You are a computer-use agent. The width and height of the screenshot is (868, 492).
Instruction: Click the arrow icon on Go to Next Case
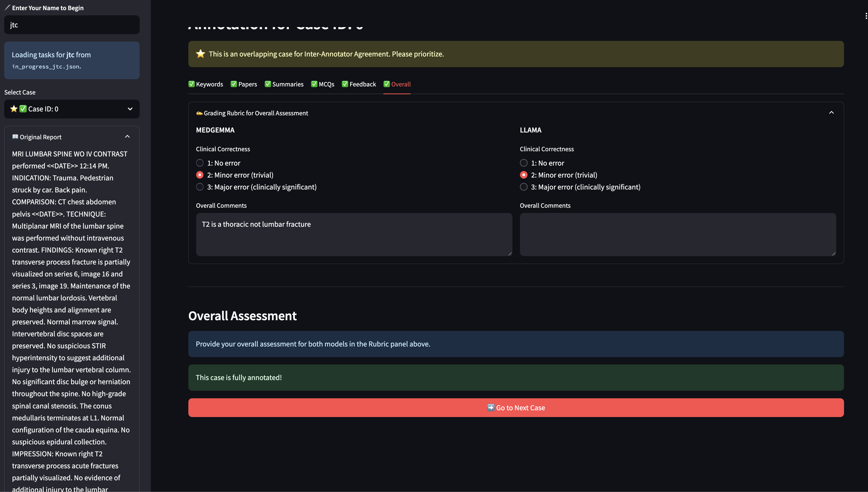point(490,407)
